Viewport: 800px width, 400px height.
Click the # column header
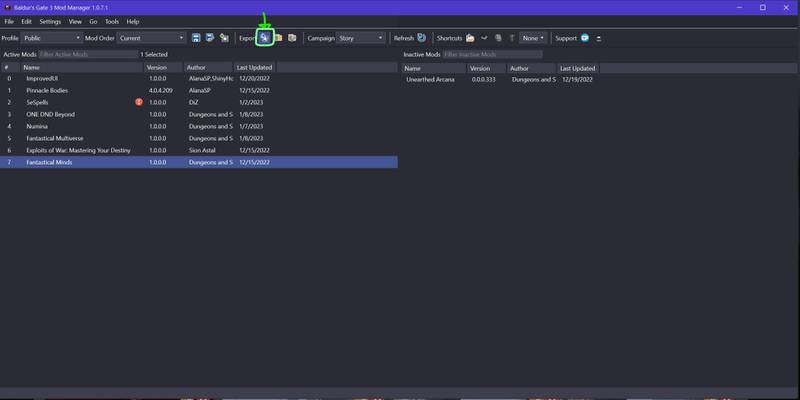(10, 67)
